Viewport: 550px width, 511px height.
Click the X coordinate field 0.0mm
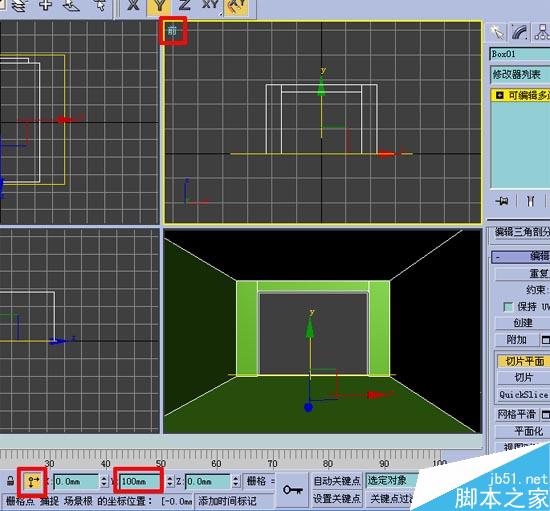[76, 481]
